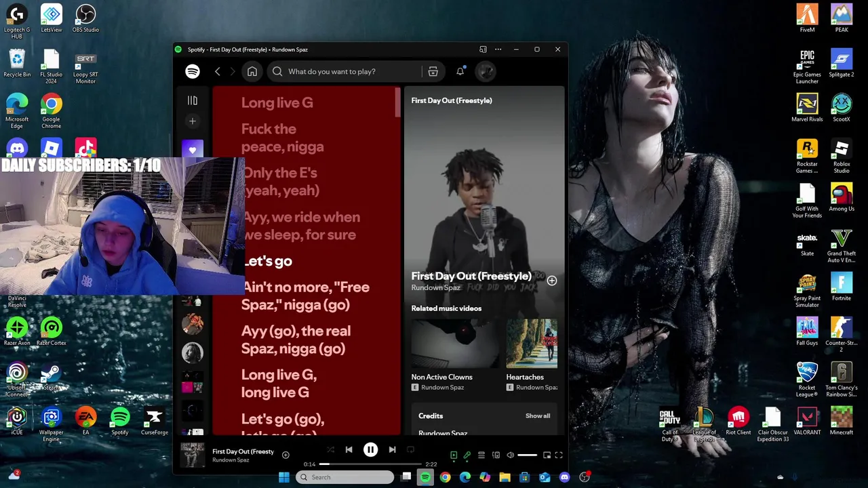Screen dimensions: 868x488
Task: Open Connect to a device
Action: tap(496, 455)
